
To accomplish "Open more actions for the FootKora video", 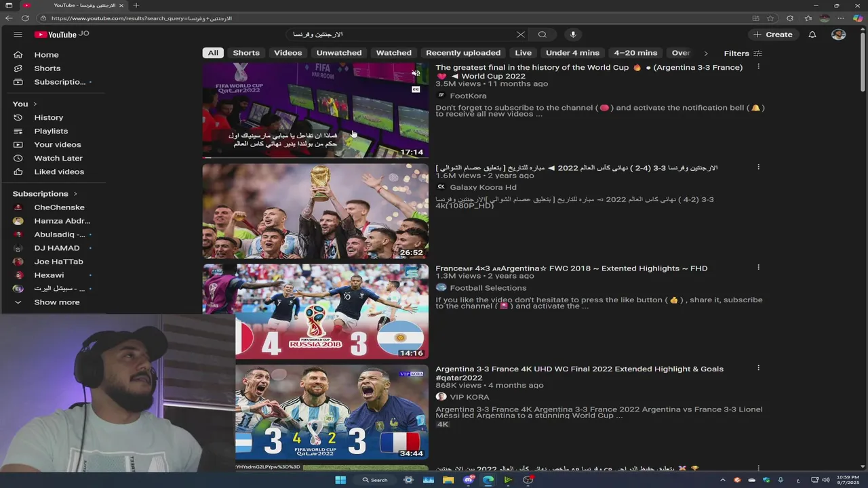I will pos(758,67).
